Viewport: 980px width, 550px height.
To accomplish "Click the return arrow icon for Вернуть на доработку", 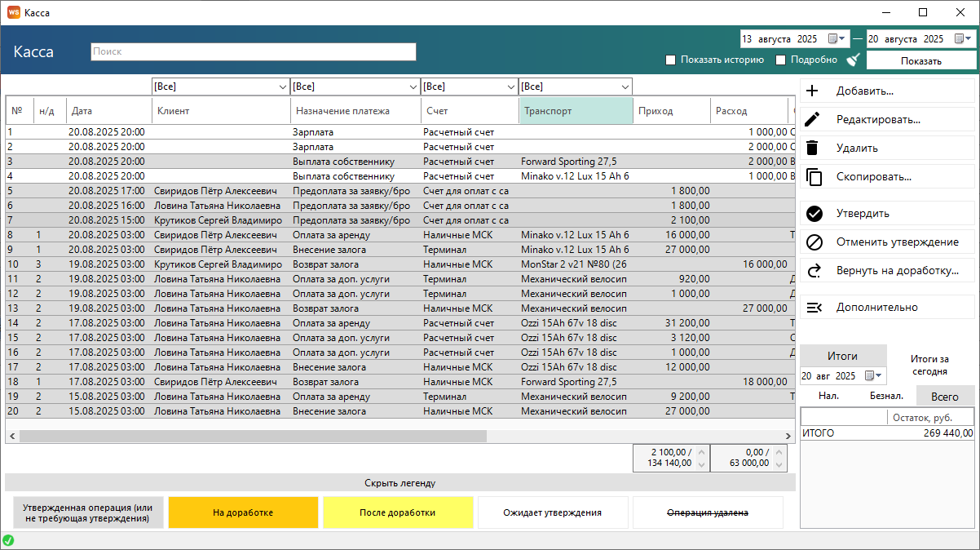I will [814, 271].
